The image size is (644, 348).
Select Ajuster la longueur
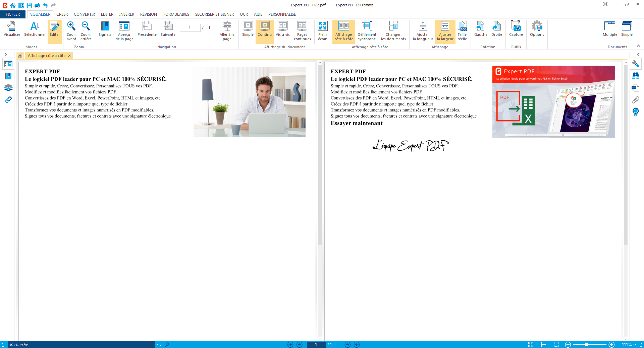coord(423,31)
